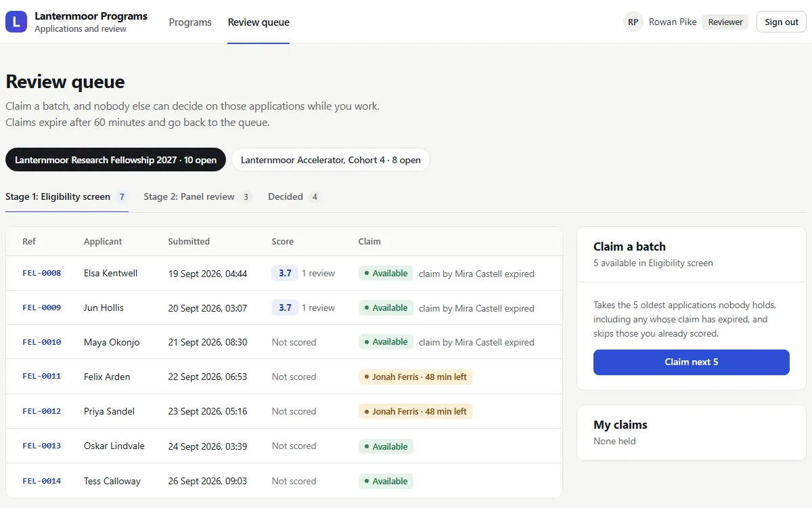The width and height of the screenshot is (812, 508).
Task: Click the Available badge for Tess Calloway
Action: click(x=386, y=481)
